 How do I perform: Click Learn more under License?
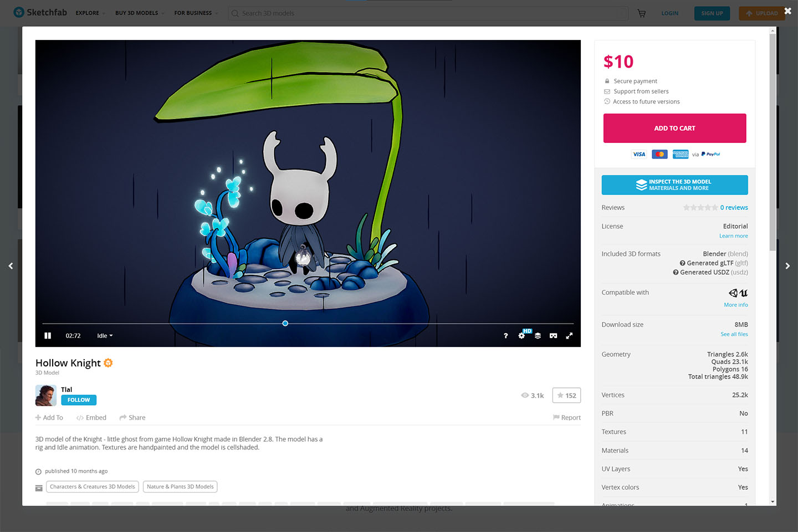(x=733, y=236)
